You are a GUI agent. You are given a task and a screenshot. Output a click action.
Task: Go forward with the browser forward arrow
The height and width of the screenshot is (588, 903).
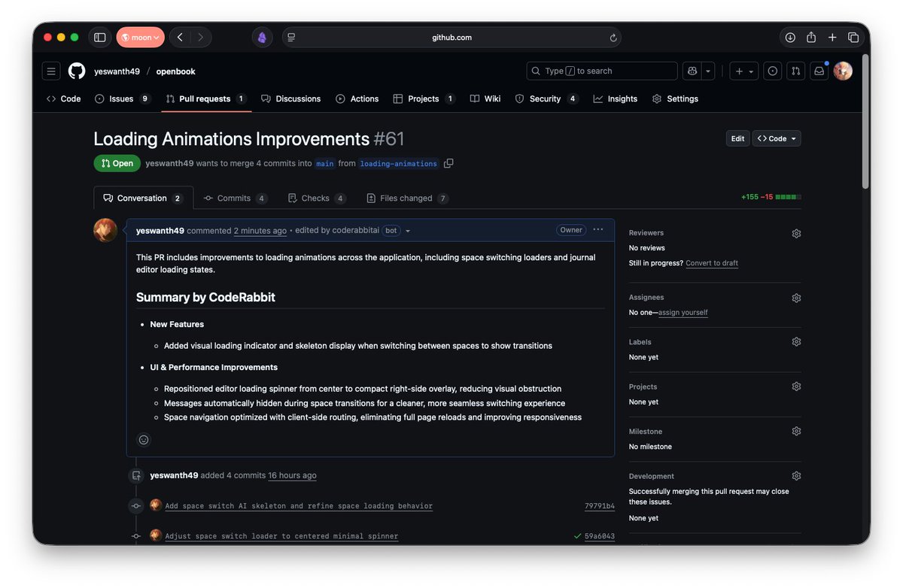click(201, 37)
